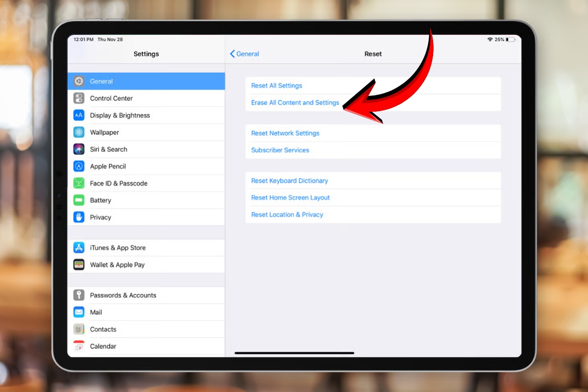Open the Face ID & Passcode icon
Viewport: 588px width, 392px height.
click(x=79, y=183)
